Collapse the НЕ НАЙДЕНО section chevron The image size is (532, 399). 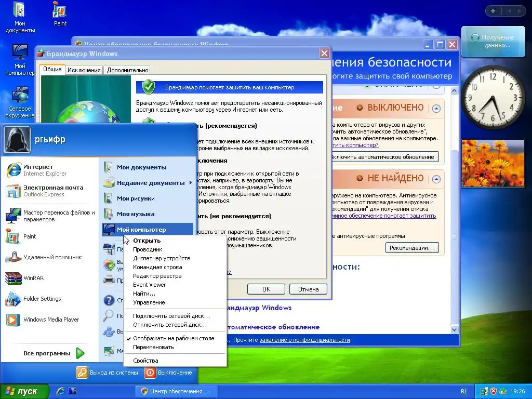click(436, 179)
